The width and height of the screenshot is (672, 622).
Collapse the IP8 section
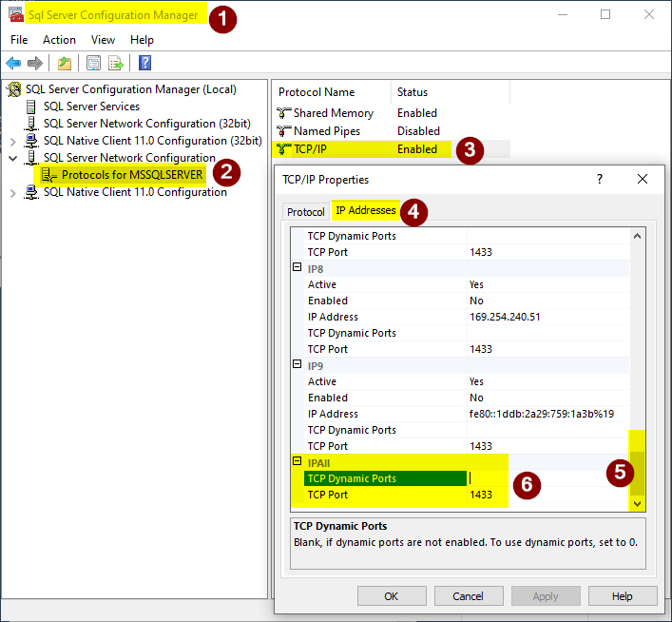(297, 267)
